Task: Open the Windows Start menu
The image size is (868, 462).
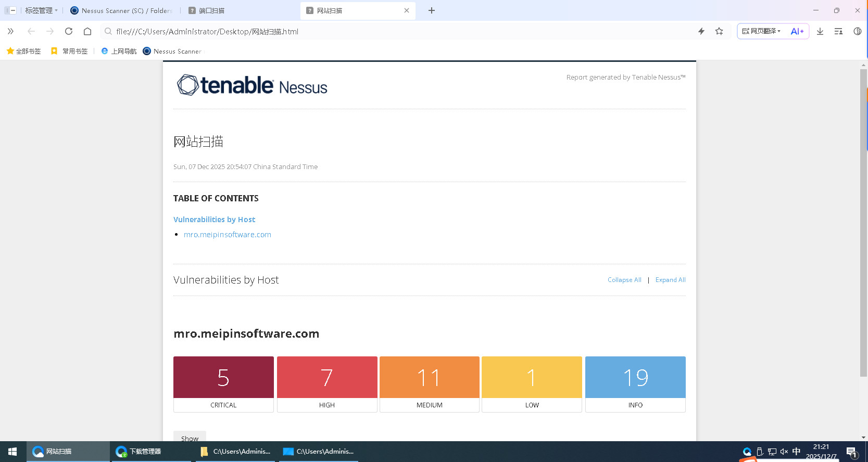Action: pyautogui.click(x=12, y=452)
